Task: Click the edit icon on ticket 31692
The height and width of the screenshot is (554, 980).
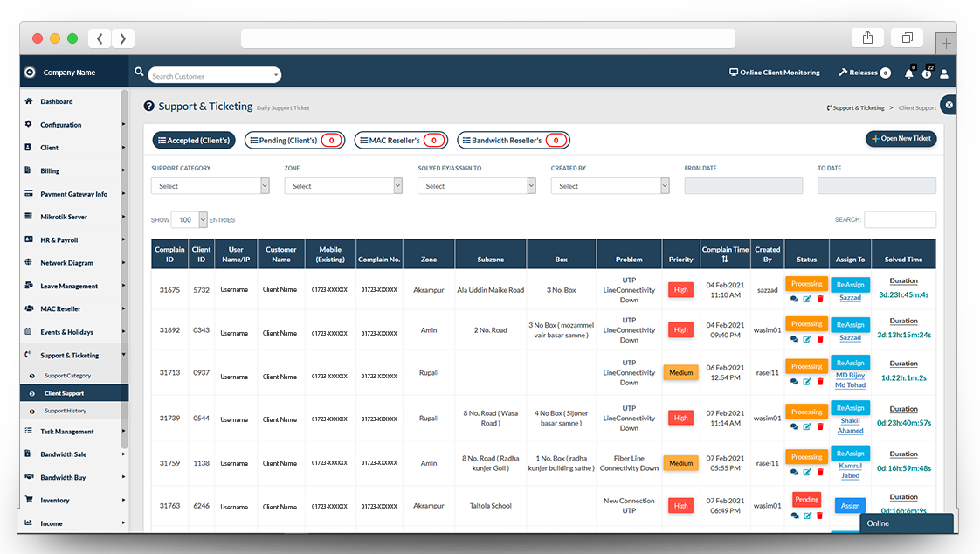Action: 806,338
